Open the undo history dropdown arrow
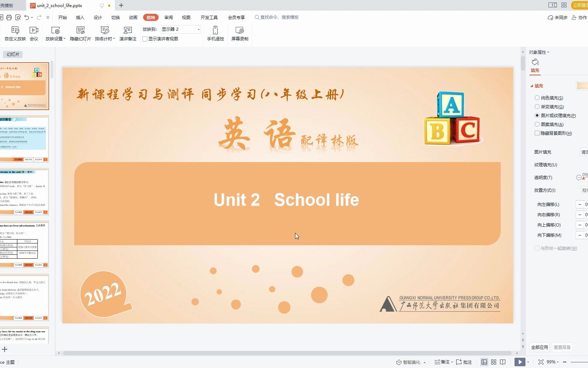Image resolution: width=588 pixels, height=368 pixels. pos(32,17)
